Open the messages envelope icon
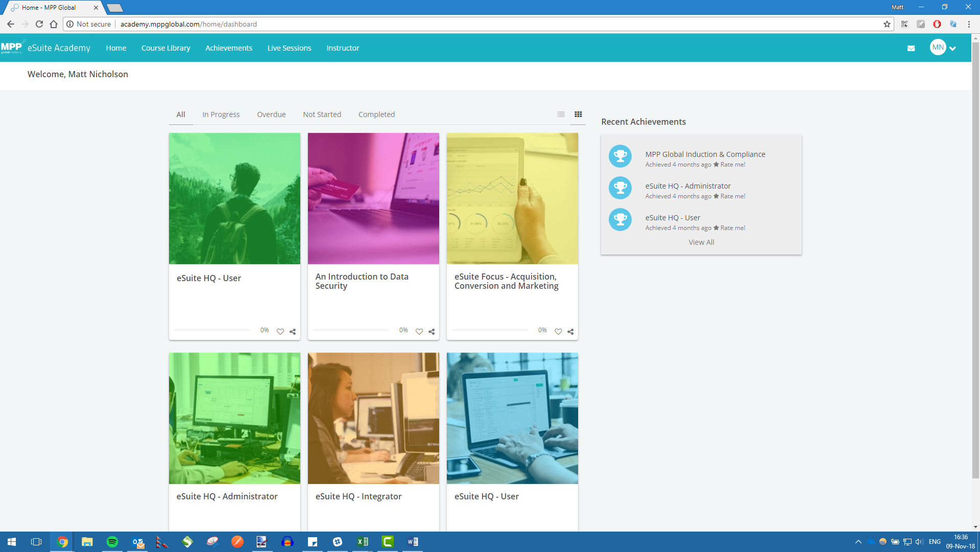 (911, 48)
